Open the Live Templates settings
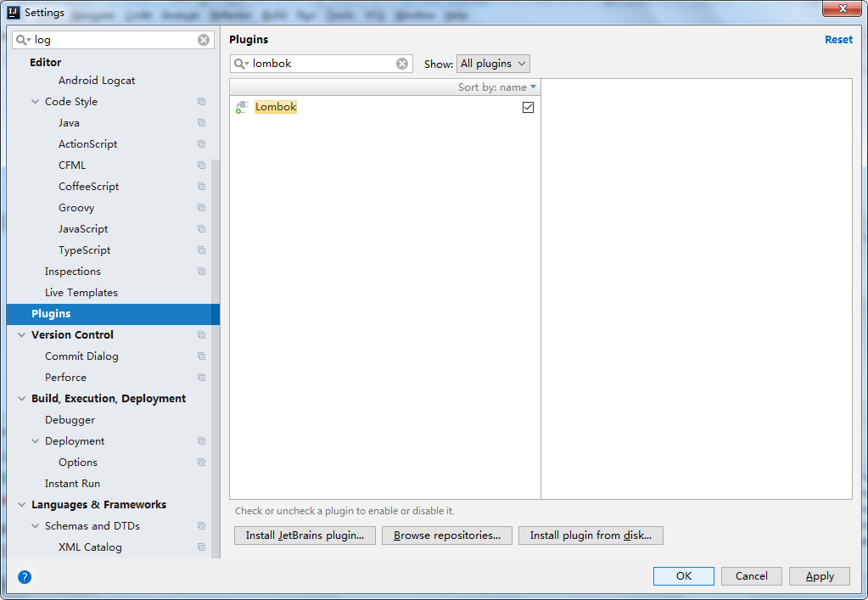 (81, 293)
